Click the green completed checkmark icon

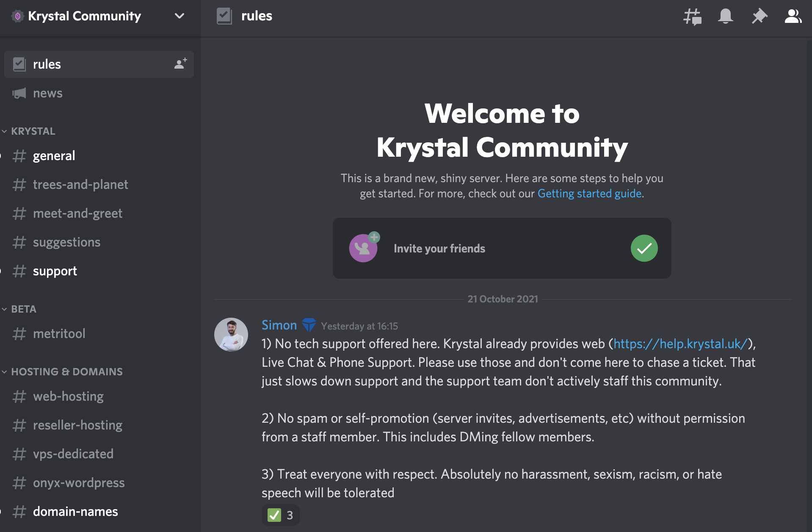[644, 248]
